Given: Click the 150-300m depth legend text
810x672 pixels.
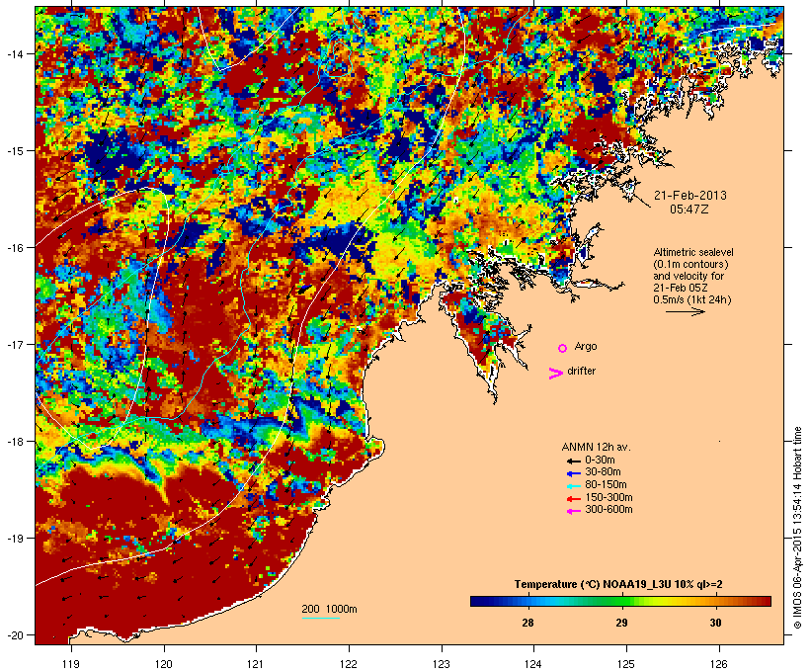Looking at the screenshot, I should (609, 497).
